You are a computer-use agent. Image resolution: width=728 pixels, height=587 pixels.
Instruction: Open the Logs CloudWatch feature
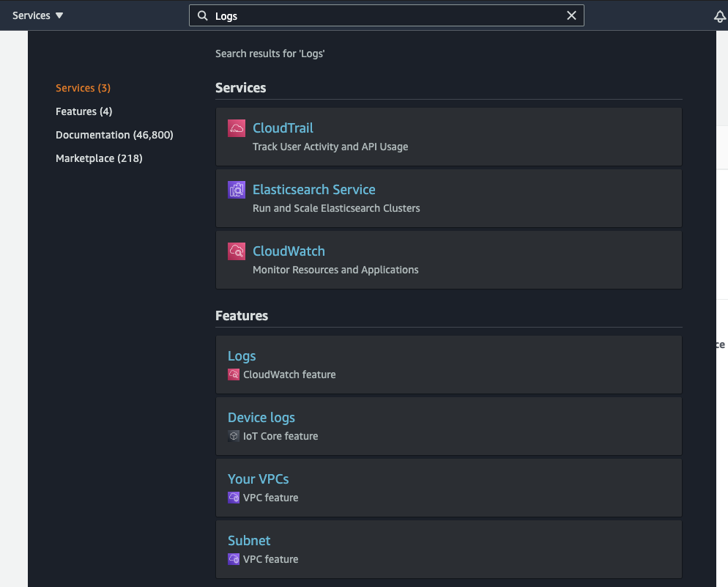(x=242, y=355)
